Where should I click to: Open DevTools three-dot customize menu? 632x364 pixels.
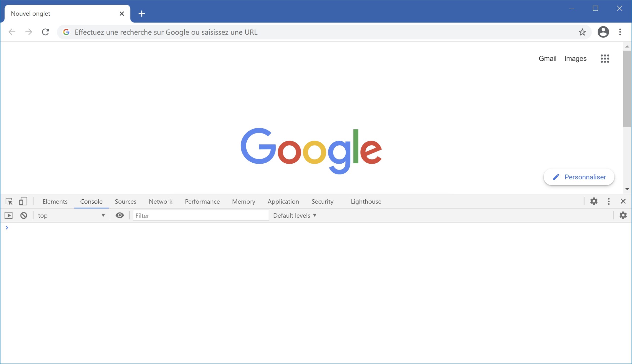(609, 201)
